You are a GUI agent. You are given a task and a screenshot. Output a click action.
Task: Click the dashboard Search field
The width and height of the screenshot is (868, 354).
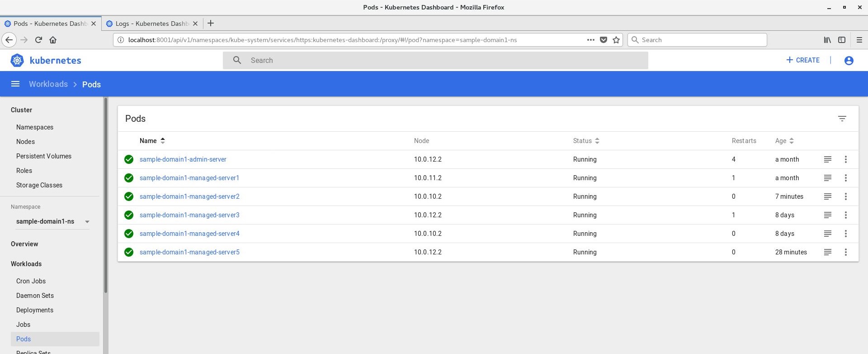point(435,61)
